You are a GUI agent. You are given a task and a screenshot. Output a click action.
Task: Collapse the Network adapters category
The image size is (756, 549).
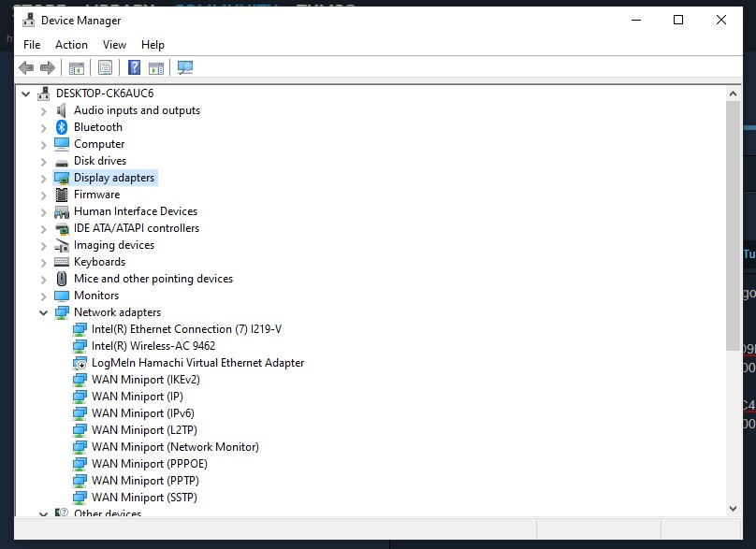43,312
